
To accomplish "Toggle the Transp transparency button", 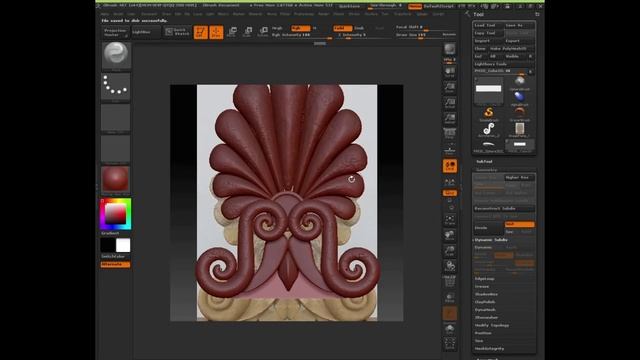I will pyautogui.click(x=450, y=298).
